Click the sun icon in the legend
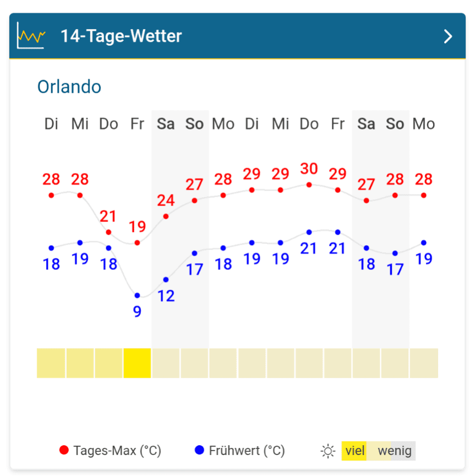 point(328,451)
